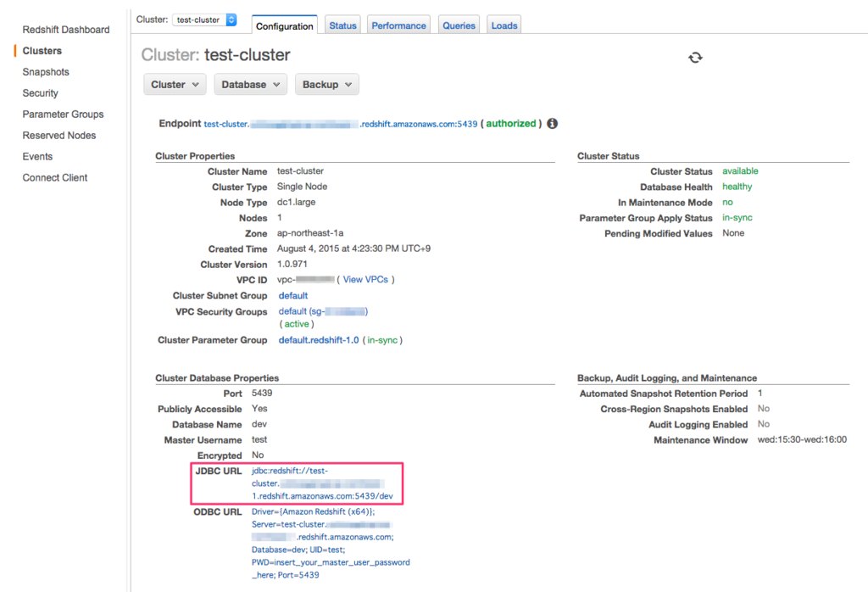
Task: Open the Cluster selector combo box
Action: pos(205,20)
